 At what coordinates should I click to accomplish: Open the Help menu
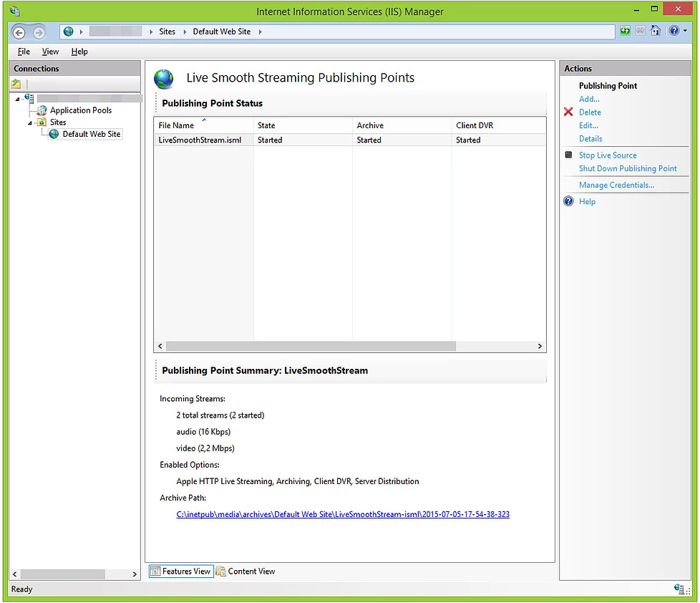click(79, 52)
